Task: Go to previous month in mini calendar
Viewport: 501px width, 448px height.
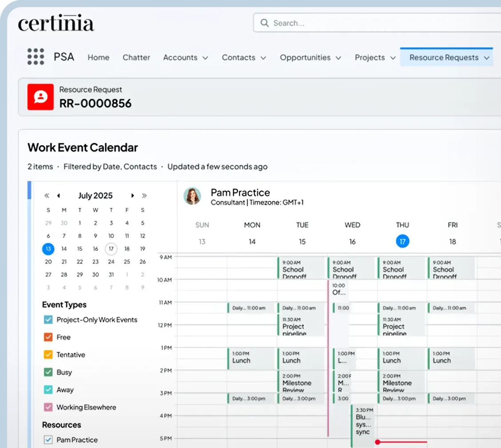Action: click(58, 196)
